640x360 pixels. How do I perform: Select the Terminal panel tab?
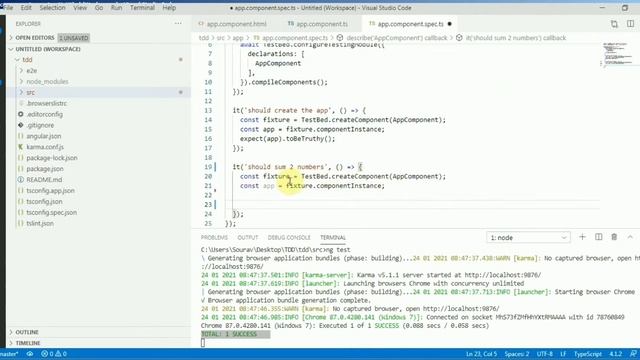(333, 238)
